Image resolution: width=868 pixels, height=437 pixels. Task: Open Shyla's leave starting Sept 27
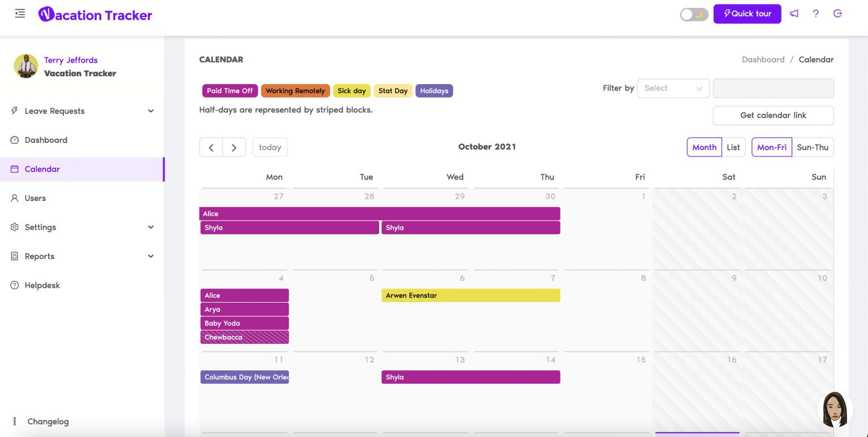pos(290,228)
